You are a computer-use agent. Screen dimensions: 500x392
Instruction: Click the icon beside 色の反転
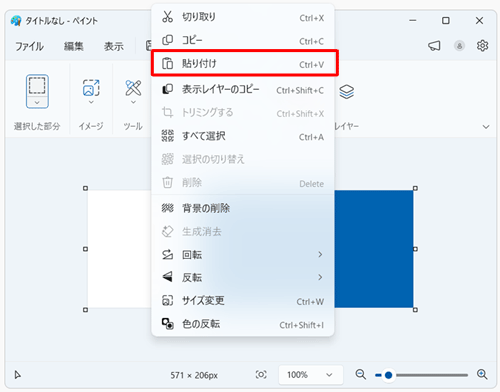pos(167,324)
